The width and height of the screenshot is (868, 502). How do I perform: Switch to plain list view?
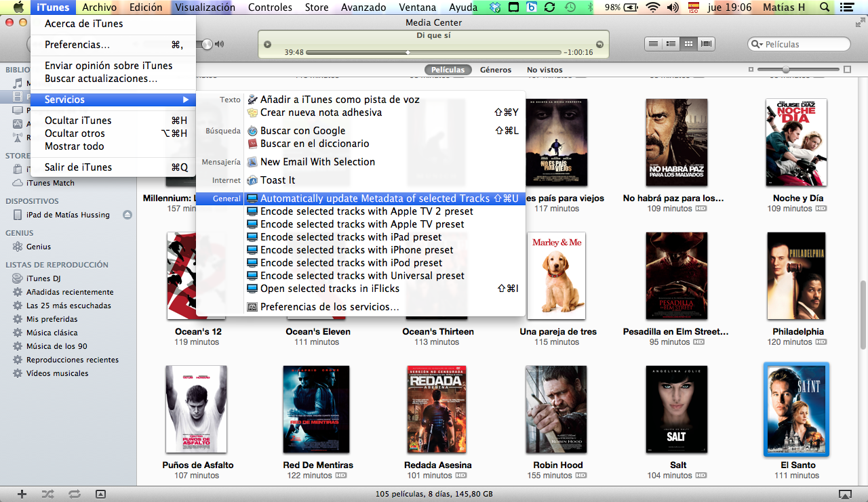(x=653, y=44)
